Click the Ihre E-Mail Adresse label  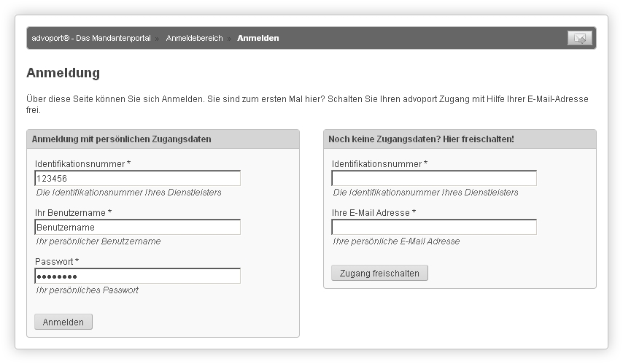pyautogui.click(x=374, y=213)
